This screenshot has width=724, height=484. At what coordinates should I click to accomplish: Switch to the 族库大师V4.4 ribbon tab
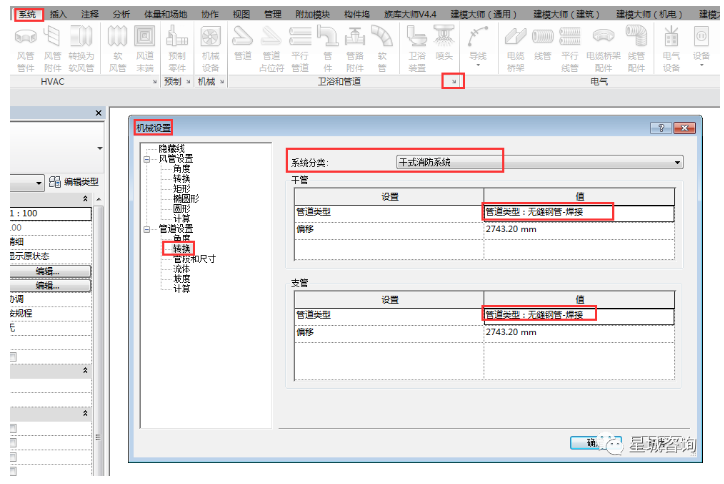click(x=410, y=14)
